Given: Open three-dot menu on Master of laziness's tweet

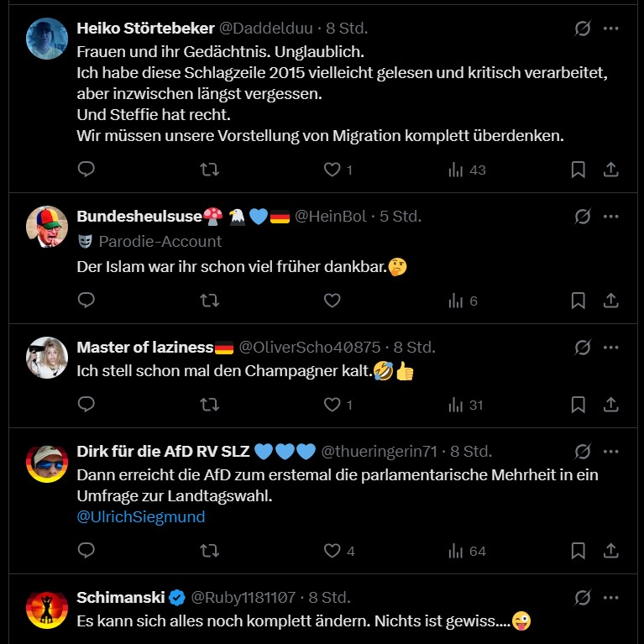Looking at the screenshot, I should 611,347.
